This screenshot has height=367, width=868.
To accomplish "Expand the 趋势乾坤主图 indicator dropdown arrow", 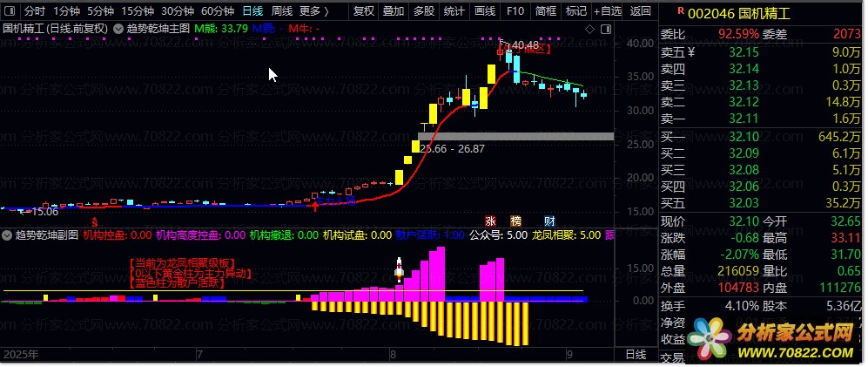I will click(x=118, y=29).
